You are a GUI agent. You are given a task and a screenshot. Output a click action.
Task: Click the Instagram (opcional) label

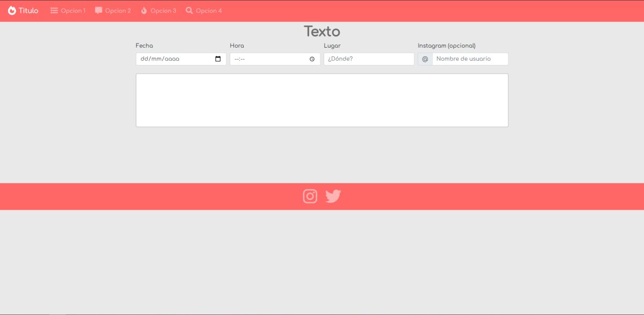tap(447, 46)
